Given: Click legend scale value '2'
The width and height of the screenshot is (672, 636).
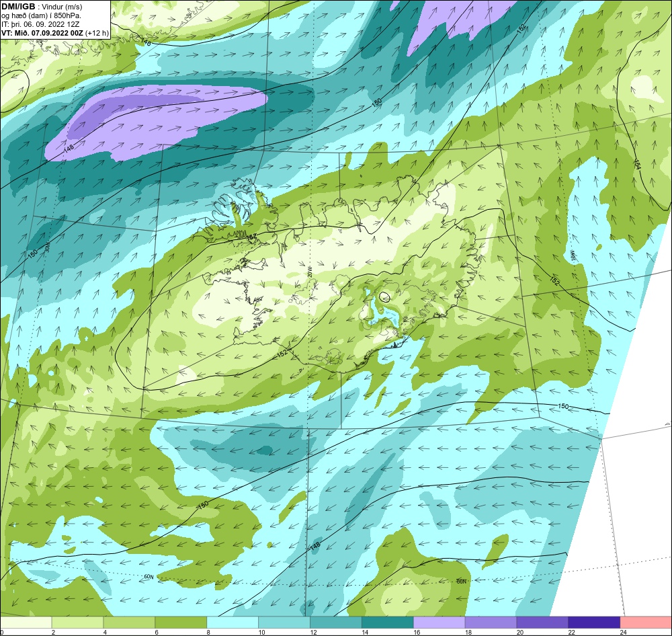Looking at the screenshot, I should [53, 632].
